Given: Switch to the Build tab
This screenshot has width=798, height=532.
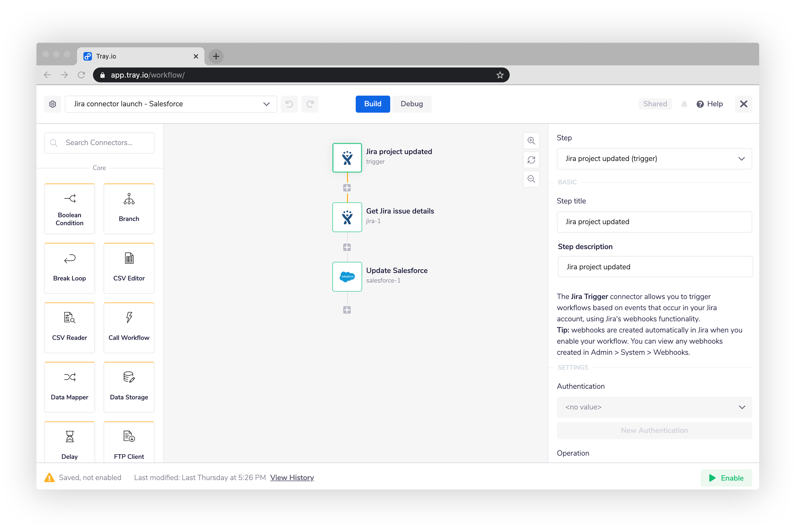Looking at the screenshot, I should pos(373,104).
